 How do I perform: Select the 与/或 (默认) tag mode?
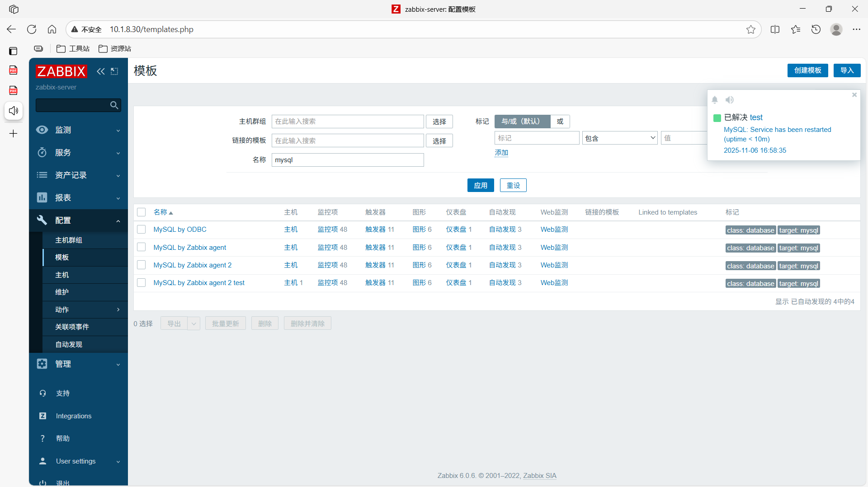point(522,122)
